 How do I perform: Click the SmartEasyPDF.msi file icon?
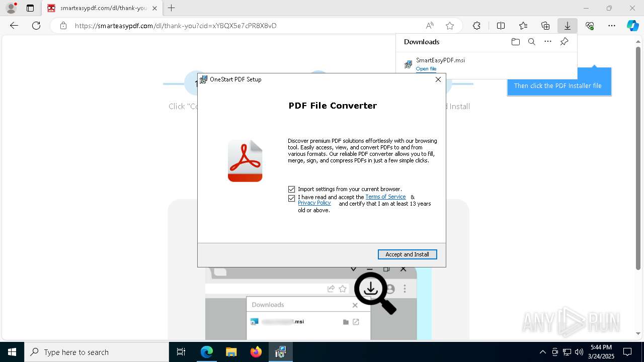tap(408, 64)
